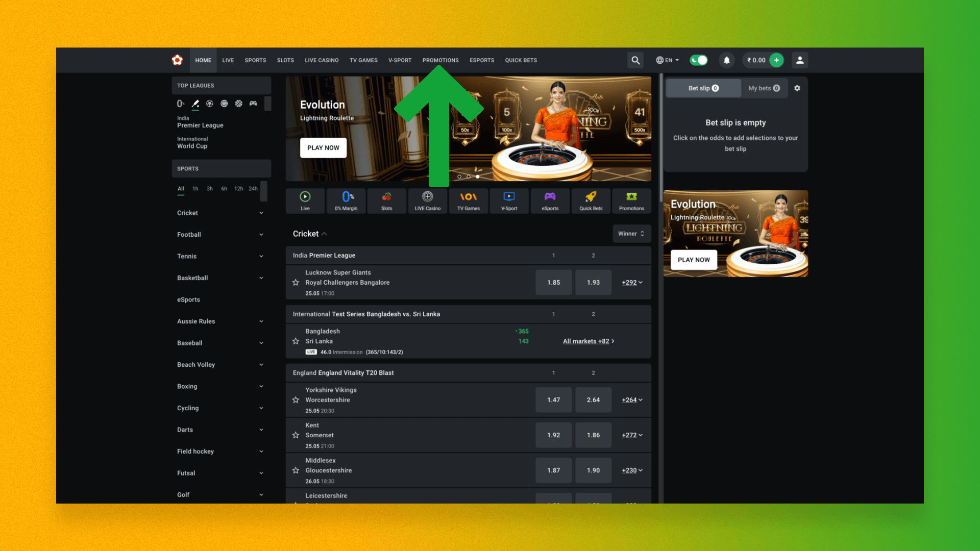Favorite the Yorkshire Vikings match star

click(x=296, y=400)
